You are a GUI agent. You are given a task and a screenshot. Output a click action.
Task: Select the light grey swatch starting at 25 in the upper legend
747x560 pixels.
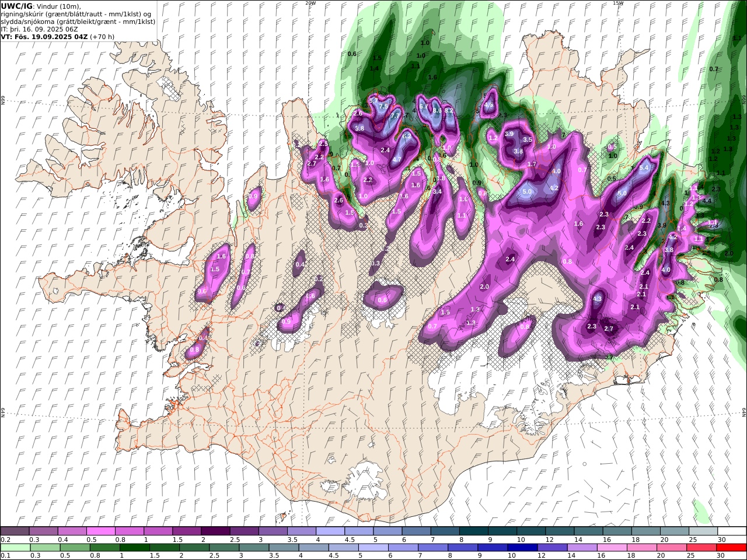tap(703, 531)
